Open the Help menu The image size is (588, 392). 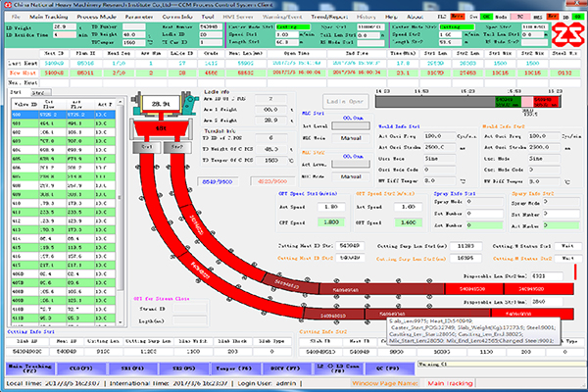[x=391, y=17]
